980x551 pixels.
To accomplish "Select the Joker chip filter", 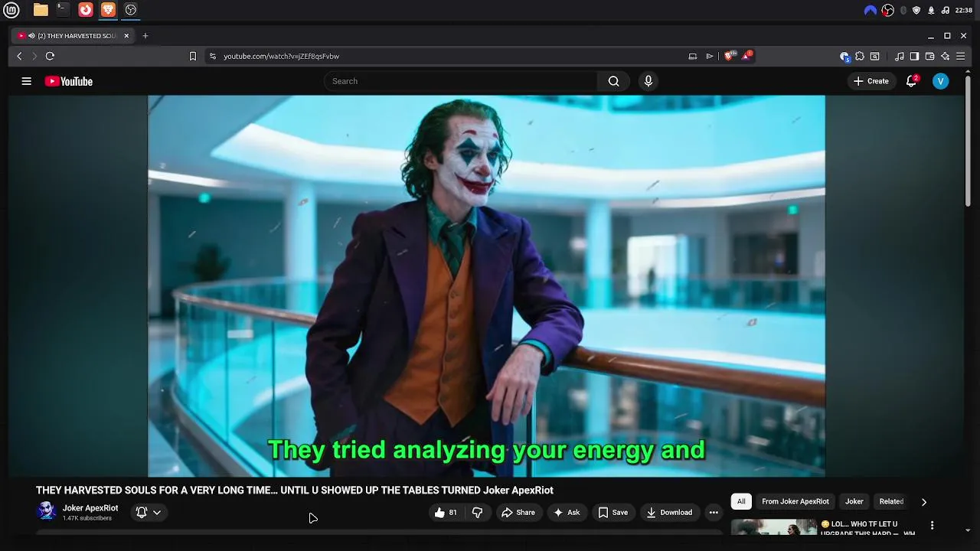I will tap(854, 502).
